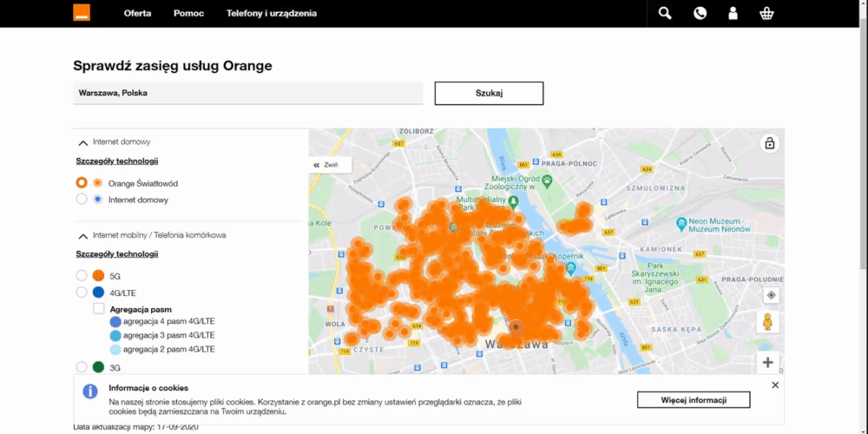Center map on my location icon

[x=771, y=296]
